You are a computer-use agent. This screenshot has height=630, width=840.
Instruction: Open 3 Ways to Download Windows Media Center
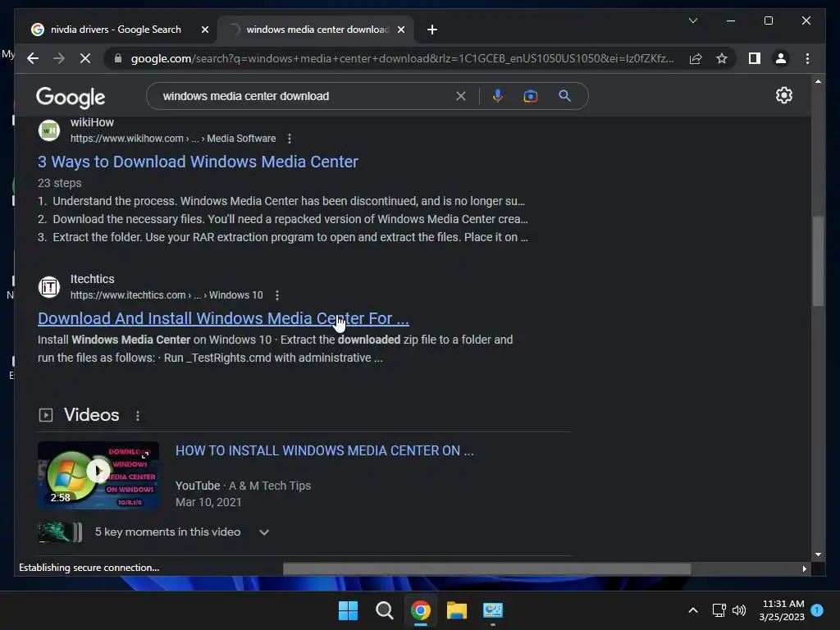pyautogui.click(x=198, y=162)
